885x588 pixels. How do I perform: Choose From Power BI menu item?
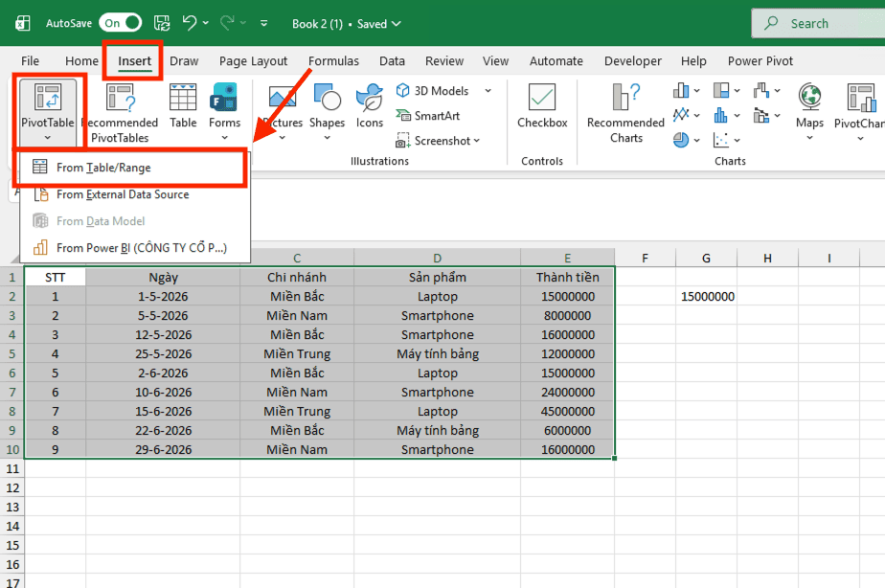click(134, 248)
